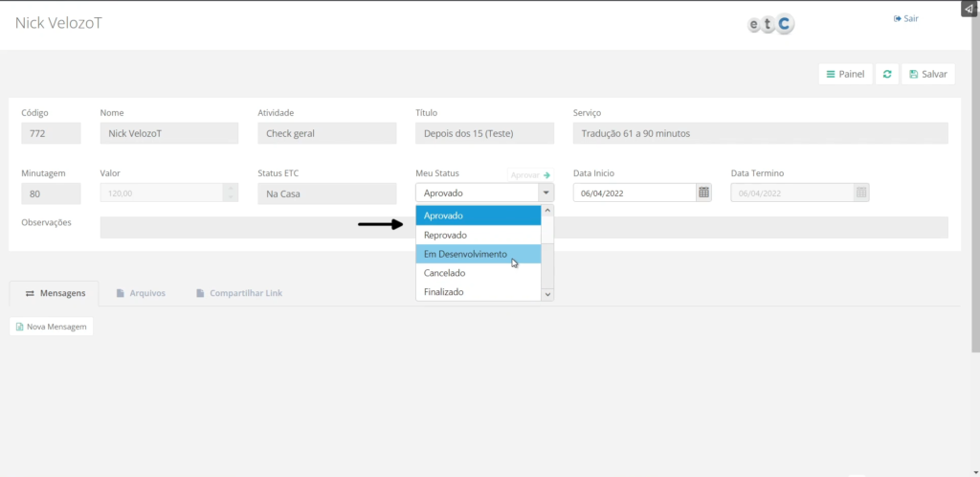Create a Nova Mensagem
The image size is (980, 477).
[52, 327]
